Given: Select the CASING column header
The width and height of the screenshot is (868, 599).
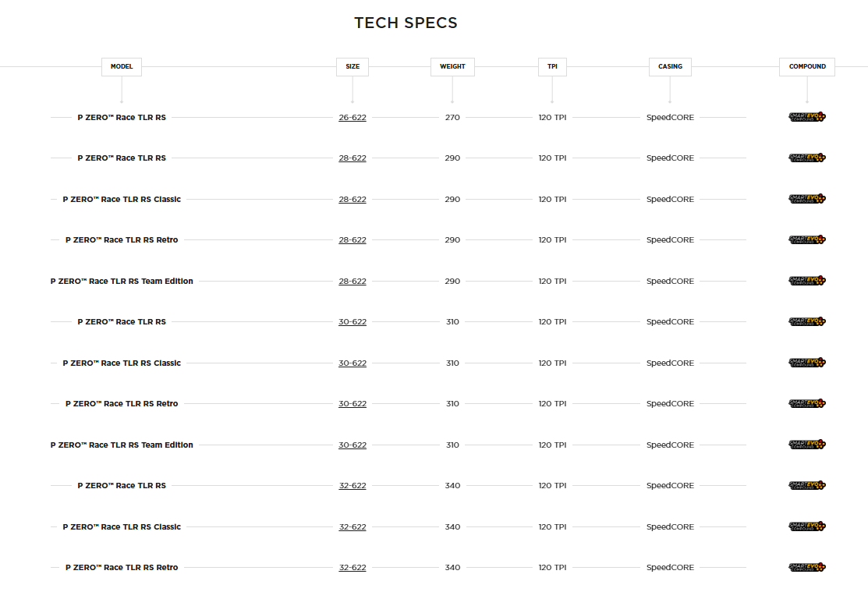Looking at the screenshot, I should tap(670, 67).
